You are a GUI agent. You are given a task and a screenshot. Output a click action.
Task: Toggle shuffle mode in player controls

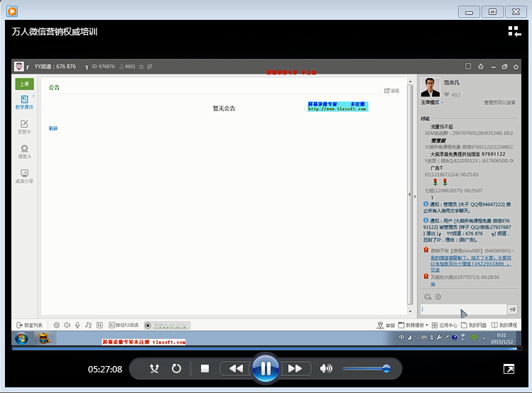point(155,369)
